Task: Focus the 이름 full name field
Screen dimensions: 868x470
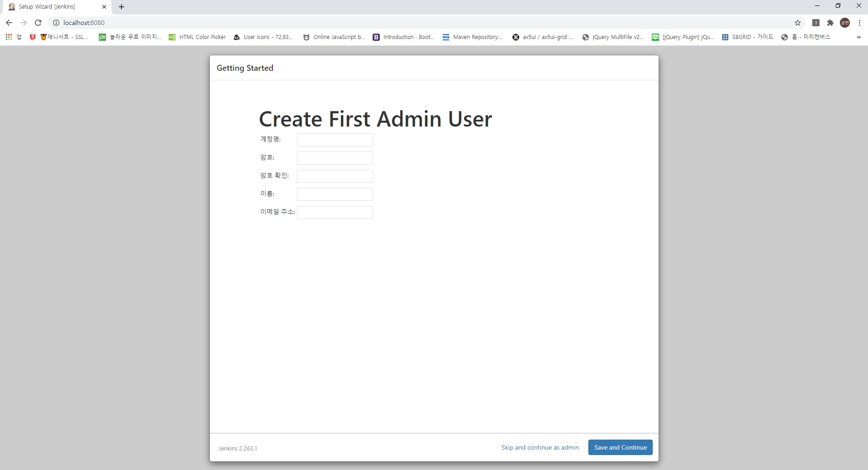Action: (335, 194)
